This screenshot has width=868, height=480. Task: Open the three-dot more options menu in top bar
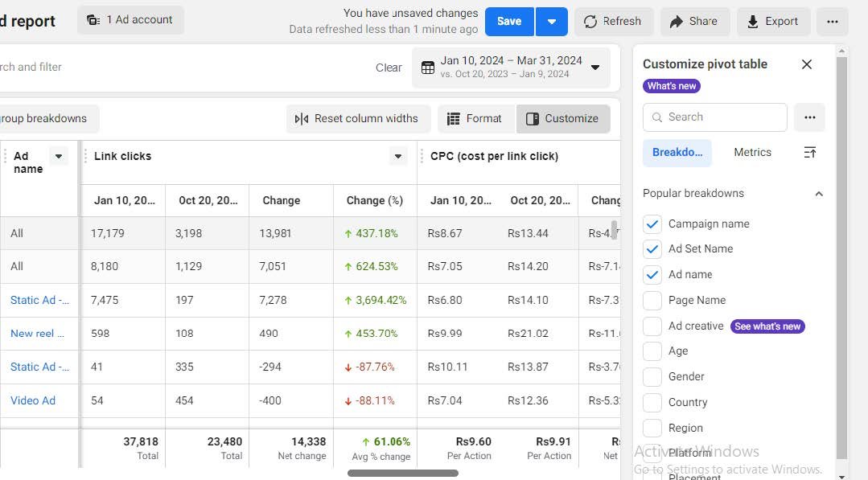point(832,22)
